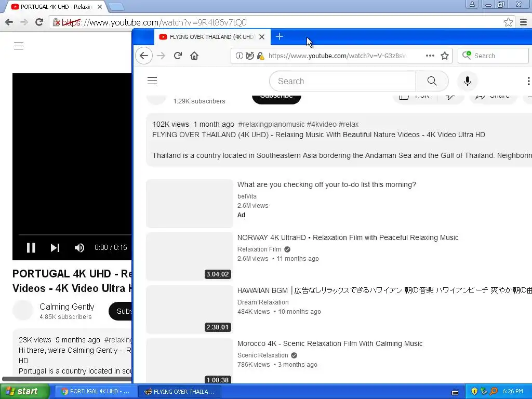532x399 pixels.
Task: Click belVita ad thumbnail
Action: (x=190, y=204)
